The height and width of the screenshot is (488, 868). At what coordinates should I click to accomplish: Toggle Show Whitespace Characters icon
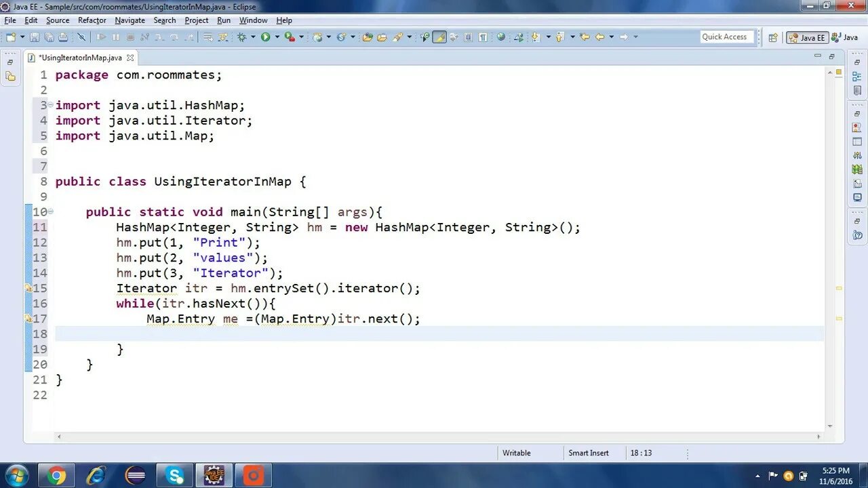483,37
